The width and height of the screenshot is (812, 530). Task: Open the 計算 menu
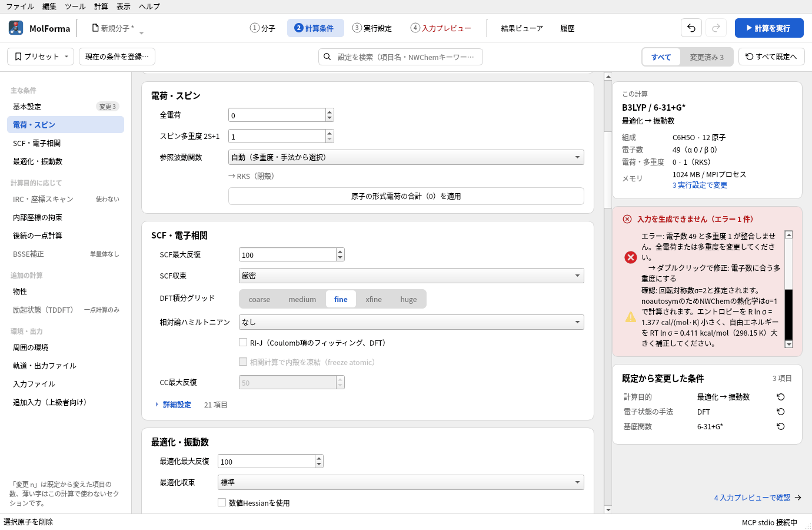pos(101,6)
